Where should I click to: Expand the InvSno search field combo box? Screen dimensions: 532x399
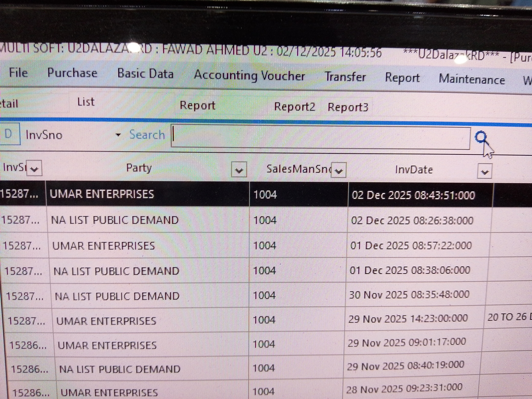118,135
